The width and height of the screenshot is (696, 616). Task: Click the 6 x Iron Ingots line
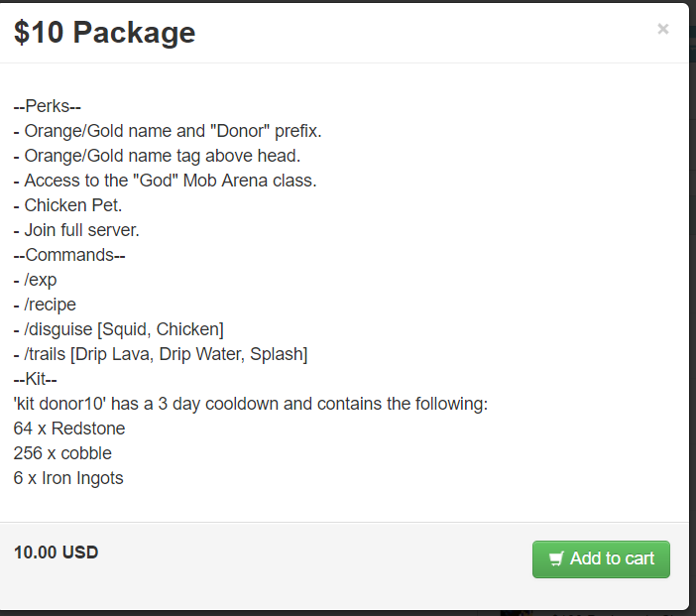68,478
